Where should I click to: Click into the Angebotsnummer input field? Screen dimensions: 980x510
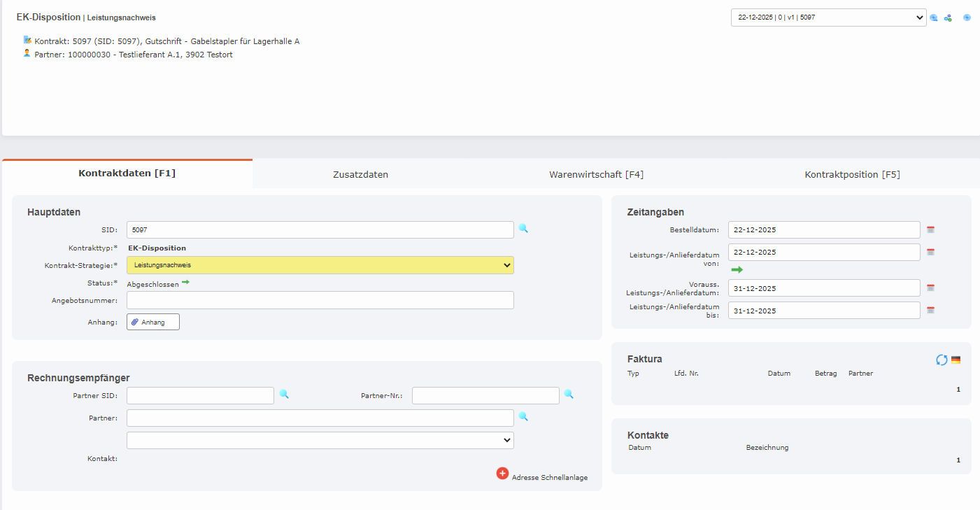coord(320,300)
